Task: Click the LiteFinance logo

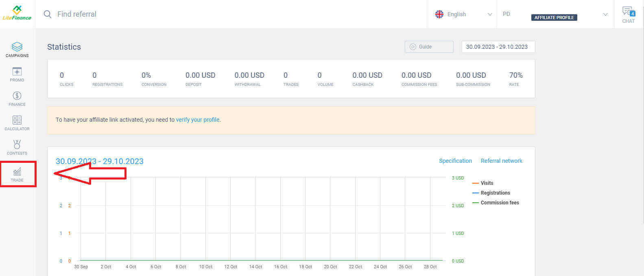Action: [17, 13]
